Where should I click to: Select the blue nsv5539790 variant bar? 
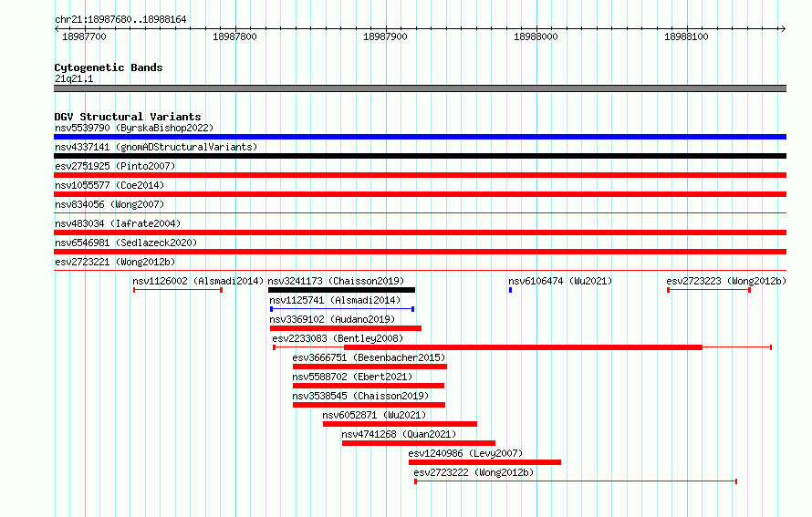click(420, 137)
